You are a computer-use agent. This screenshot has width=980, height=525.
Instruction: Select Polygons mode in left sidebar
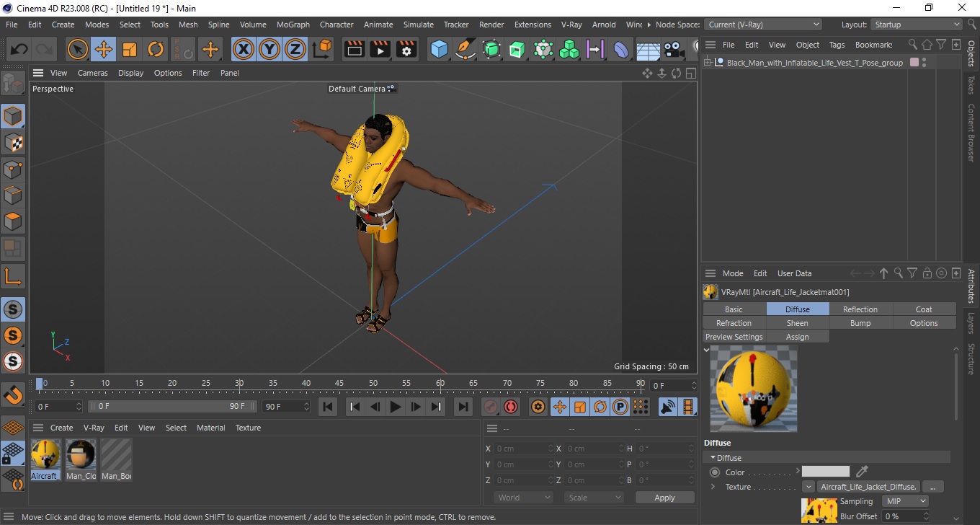(x=13, y=221)
